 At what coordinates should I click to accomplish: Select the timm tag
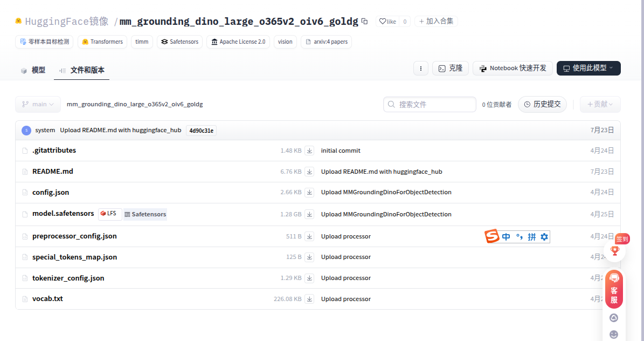(x=142, y=42)
